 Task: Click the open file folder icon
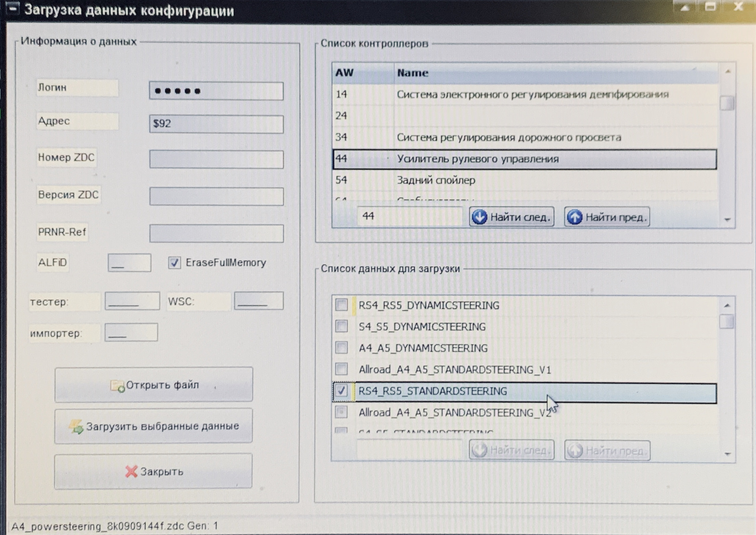coord(117,386)
